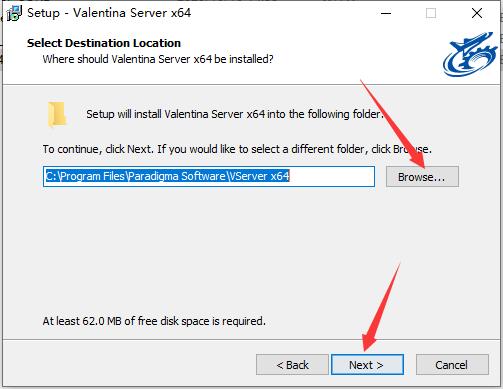Click the free disk space requirement text
The image size is (503, 389).
pos(154,321)
